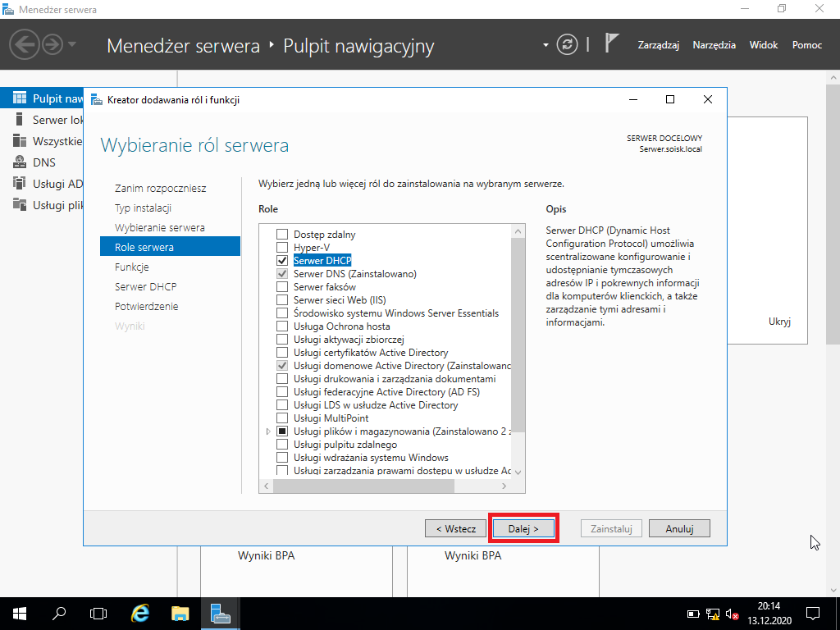Enable the Hyper-V role checkbox
Viewport: 840px width, 630px height.
(282, 248)
